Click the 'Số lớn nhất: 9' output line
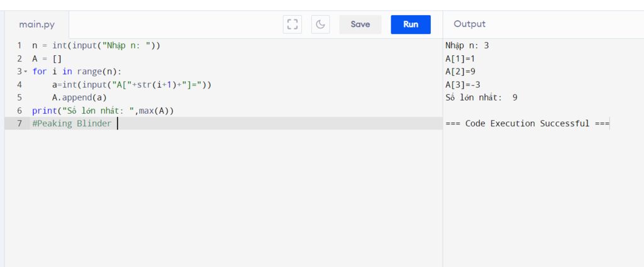 [x=481, y=97]
